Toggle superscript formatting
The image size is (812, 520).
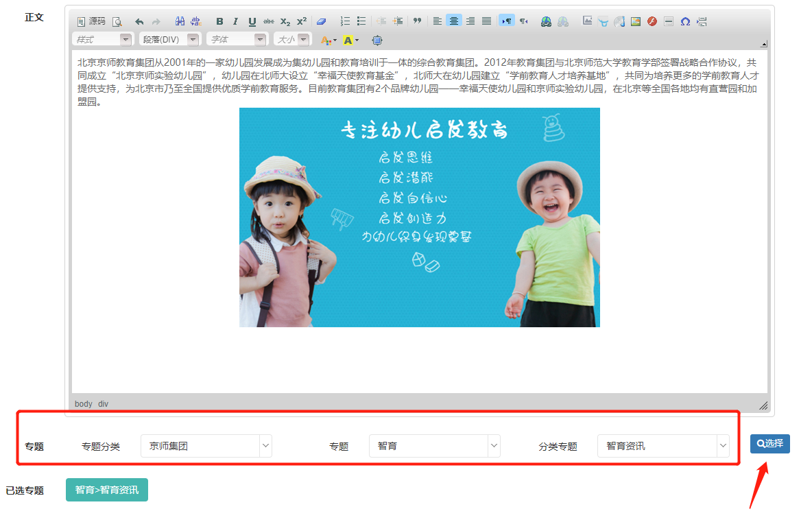tap(302, 21)
